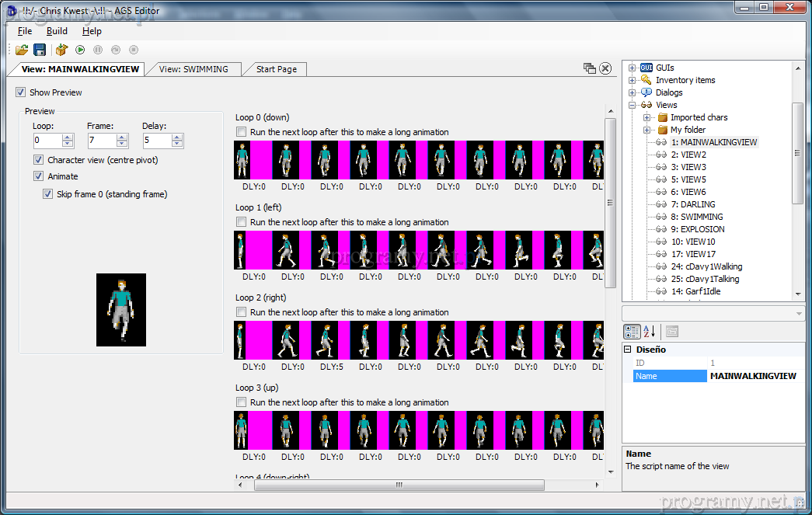The height and width of the screenshot is (515, 812).
Task: Enable run next loop for Loop 1 (left)
Action: [x=242, y=222]
